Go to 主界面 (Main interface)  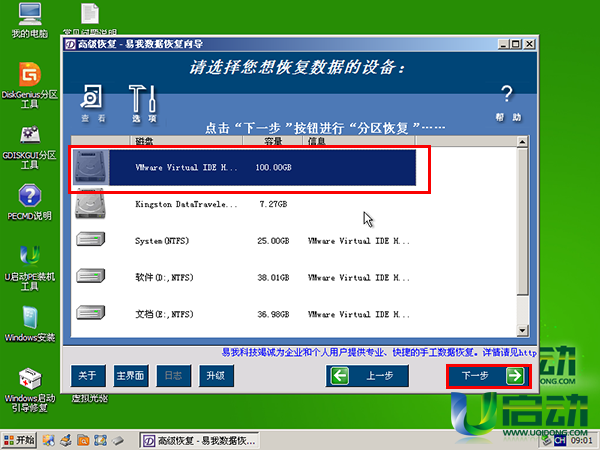pos(130,376)
